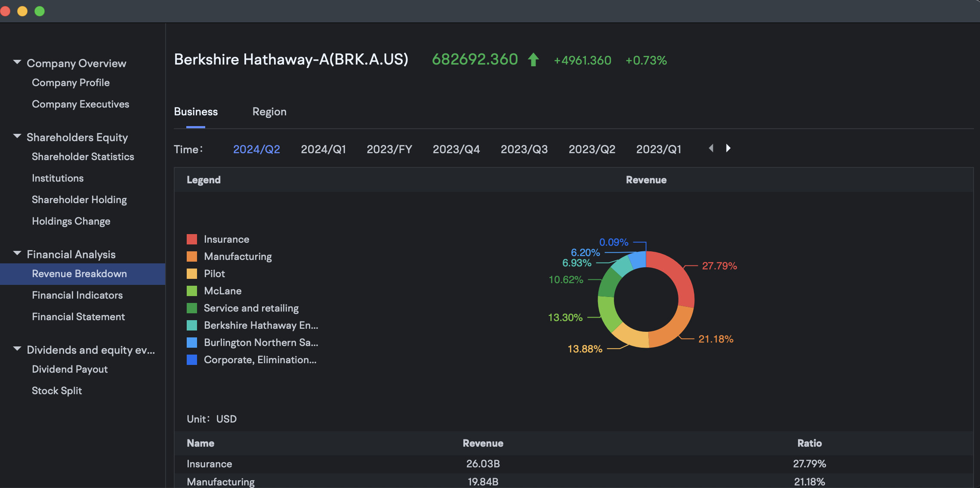Click the Insurance red color swatch
980x488 pixels.
[x=192, y=239]
